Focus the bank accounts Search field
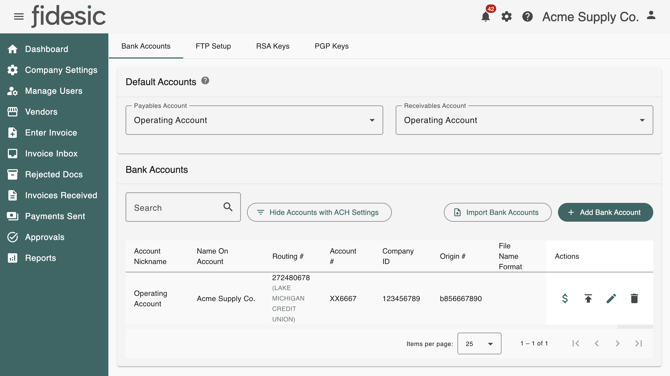This screenshot has height=376, width=670. [183, 207]
